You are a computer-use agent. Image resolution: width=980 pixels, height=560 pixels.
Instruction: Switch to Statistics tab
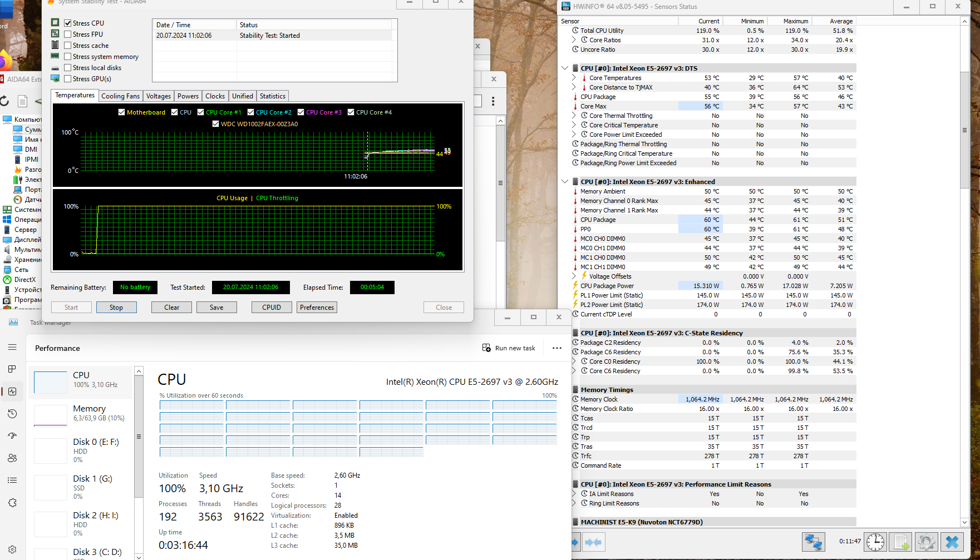click(x=273, y=96)
